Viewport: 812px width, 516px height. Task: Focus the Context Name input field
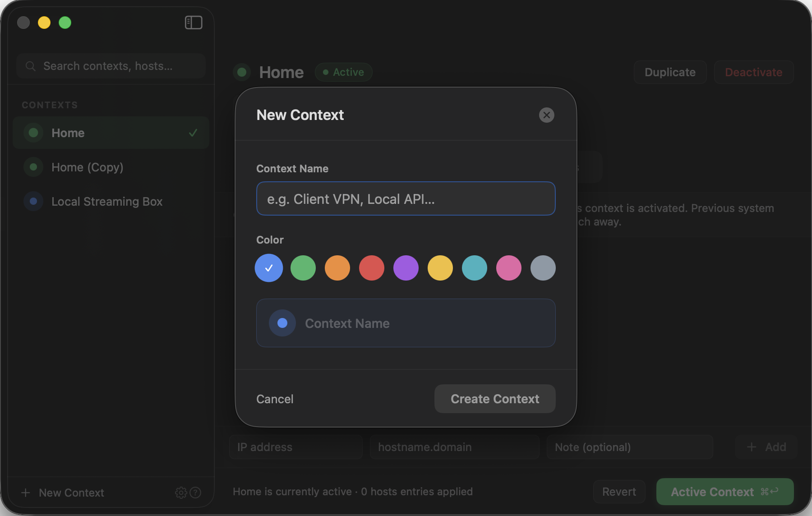406,198
